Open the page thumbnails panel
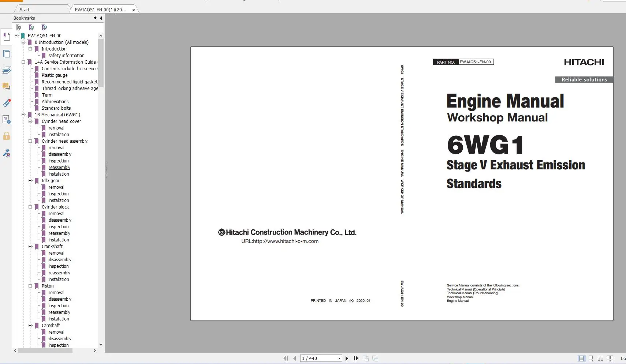The width and height of the screenshot is (626, 364). 7,54
